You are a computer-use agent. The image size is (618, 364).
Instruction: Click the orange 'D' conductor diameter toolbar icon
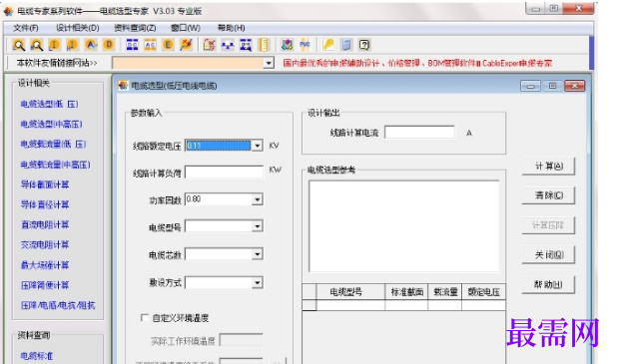click(109, 45)
